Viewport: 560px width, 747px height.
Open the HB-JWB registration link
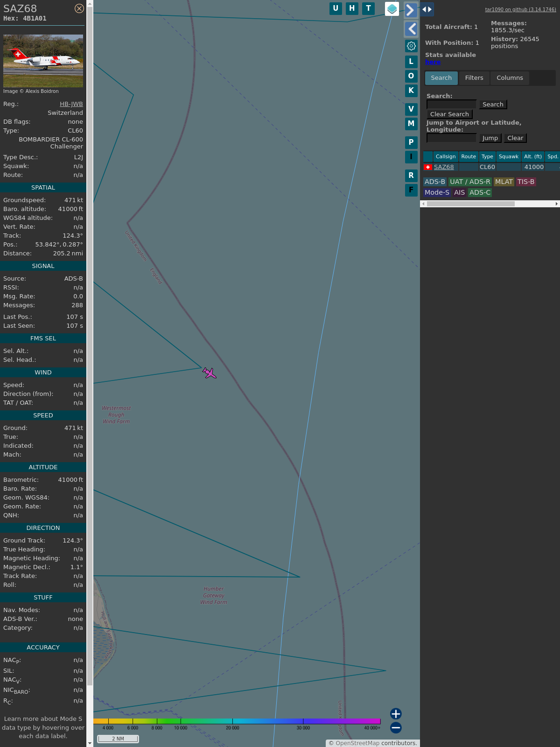tap(71, 104)
